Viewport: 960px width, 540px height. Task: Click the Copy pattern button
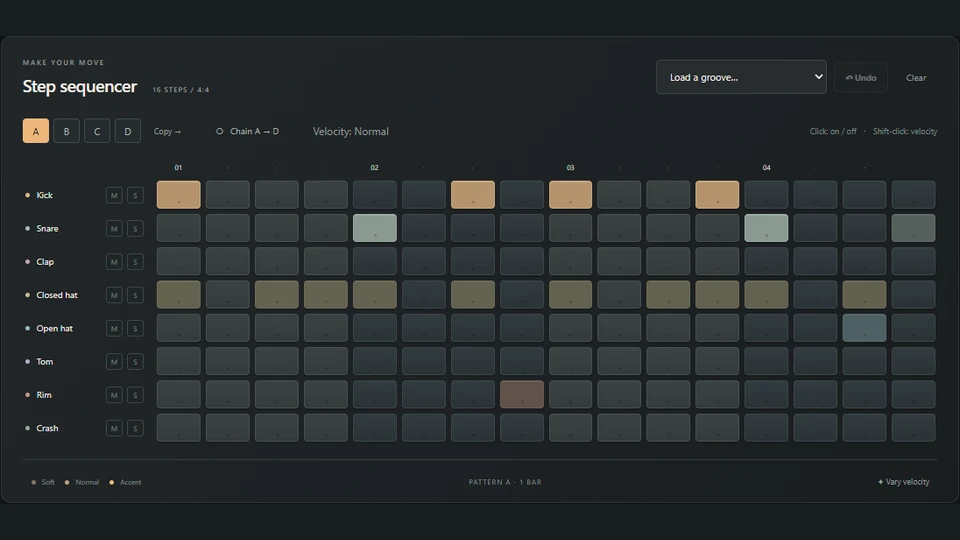(x=167, y=132)
